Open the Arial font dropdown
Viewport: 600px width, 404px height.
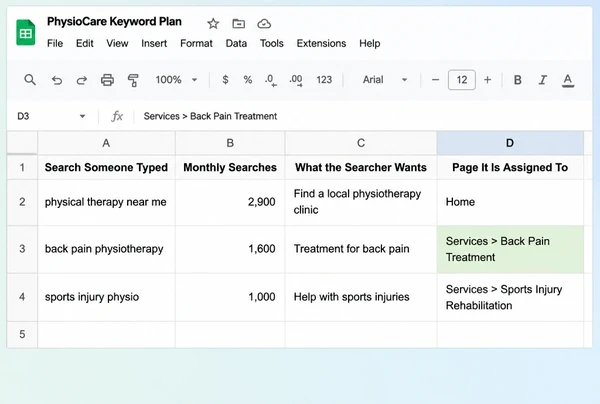click(x=385, y=80)
